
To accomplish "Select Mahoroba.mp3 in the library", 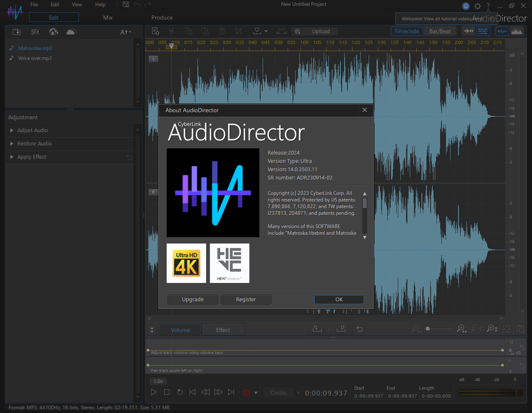I will pos(35,48).
